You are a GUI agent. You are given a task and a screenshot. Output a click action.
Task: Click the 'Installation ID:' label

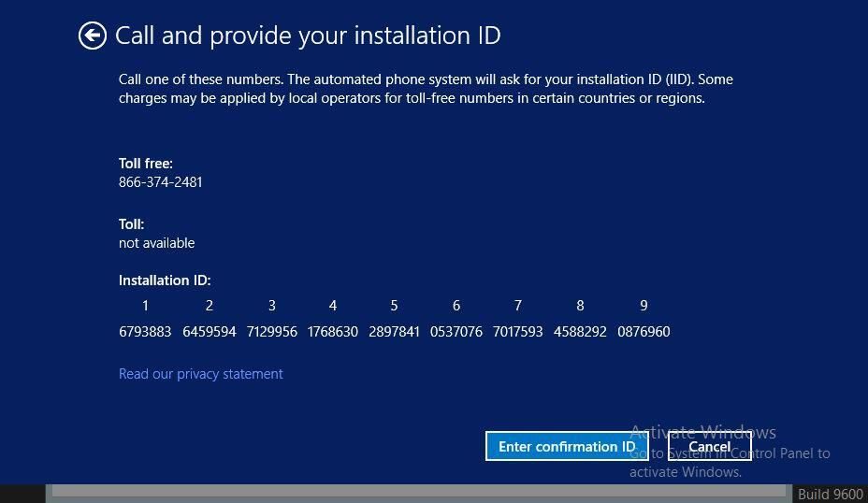pos(165,280)
